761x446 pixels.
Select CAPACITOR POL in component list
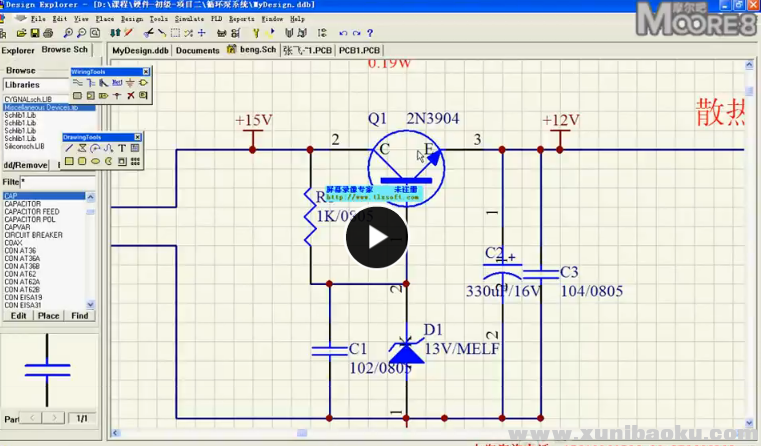click(x=31, y=219)
